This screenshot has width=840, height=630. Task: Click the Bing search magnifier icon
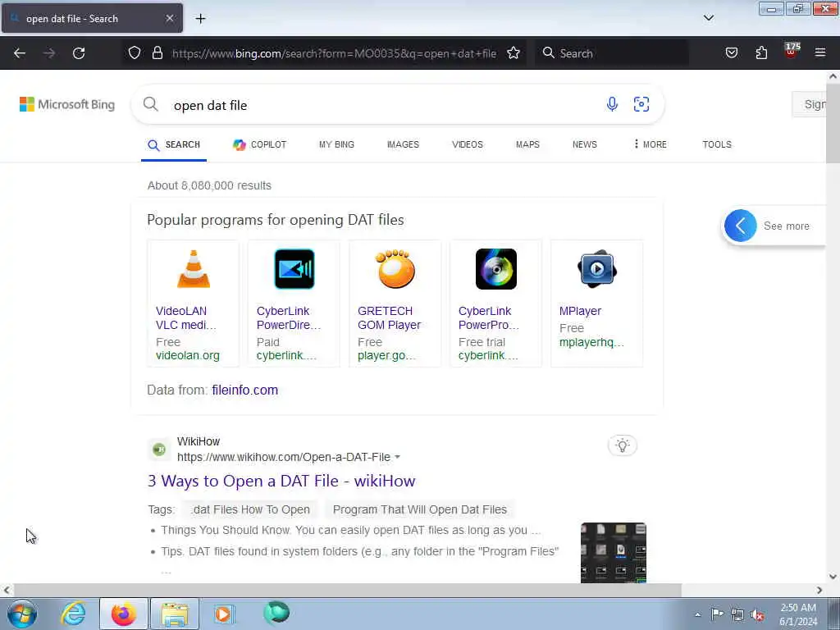click(151, 104)
